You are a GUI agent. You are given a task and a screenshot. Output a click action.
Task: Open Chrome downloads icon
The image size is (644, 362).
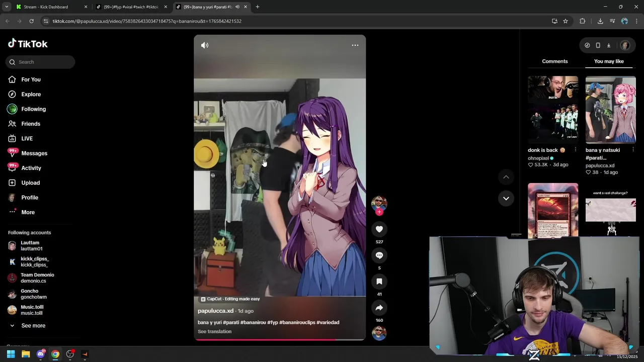tap(600, 21)
